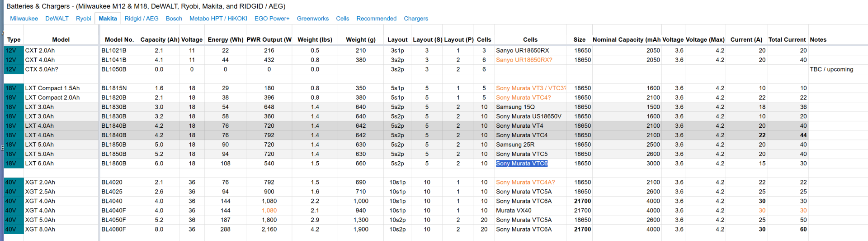
Task: Open the DeWALT sheet tab
Action: [x=57, y=19]
